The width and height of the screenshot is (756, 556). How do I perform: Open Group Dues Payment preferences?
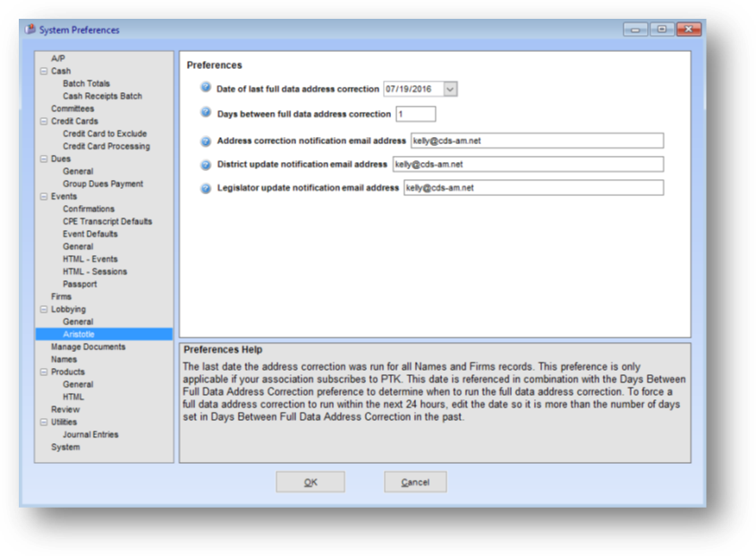click(x=103, y=184)
